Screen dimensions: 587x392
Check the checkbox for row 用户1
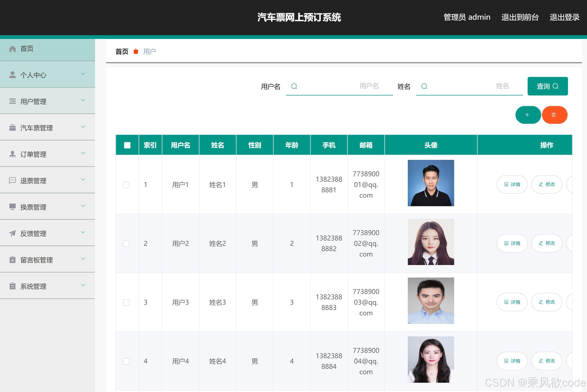tap(126, 185)
